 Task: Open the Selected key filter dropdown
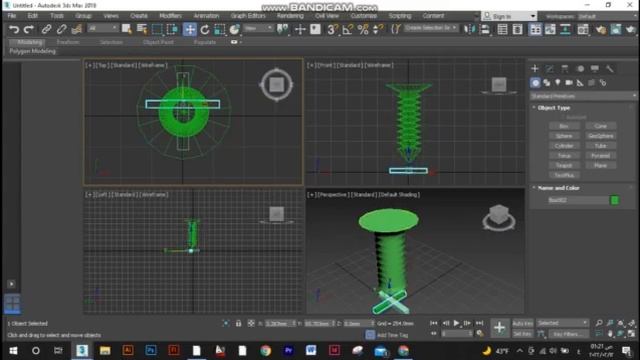(562, 323)
